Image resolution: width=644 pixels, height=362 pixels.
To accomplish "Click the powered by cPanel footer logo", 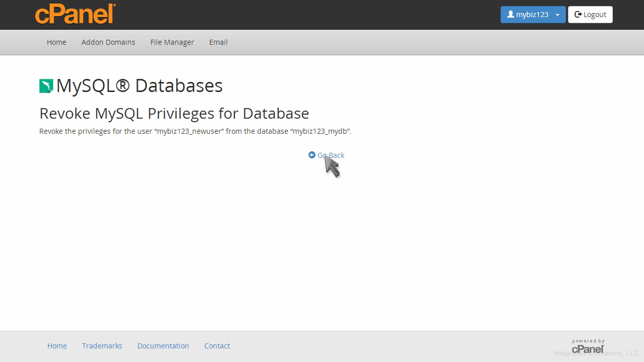I will [x=588, y=346].
